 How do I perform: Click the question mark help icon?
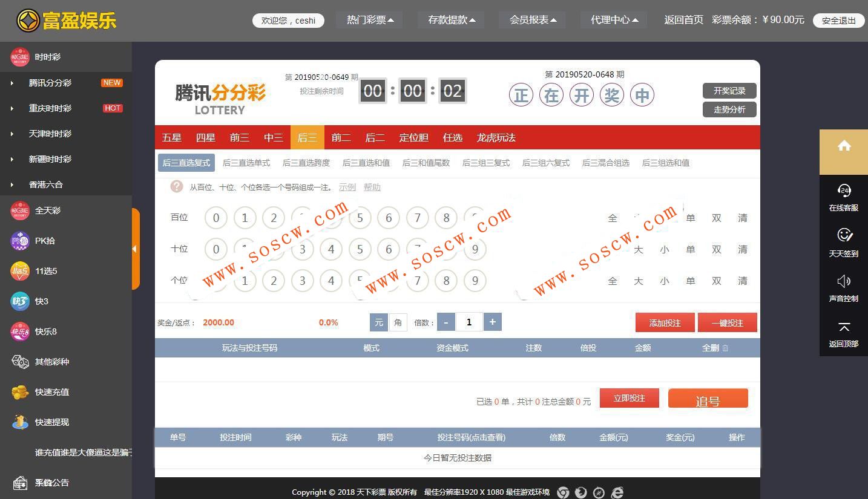pos(177,186)
